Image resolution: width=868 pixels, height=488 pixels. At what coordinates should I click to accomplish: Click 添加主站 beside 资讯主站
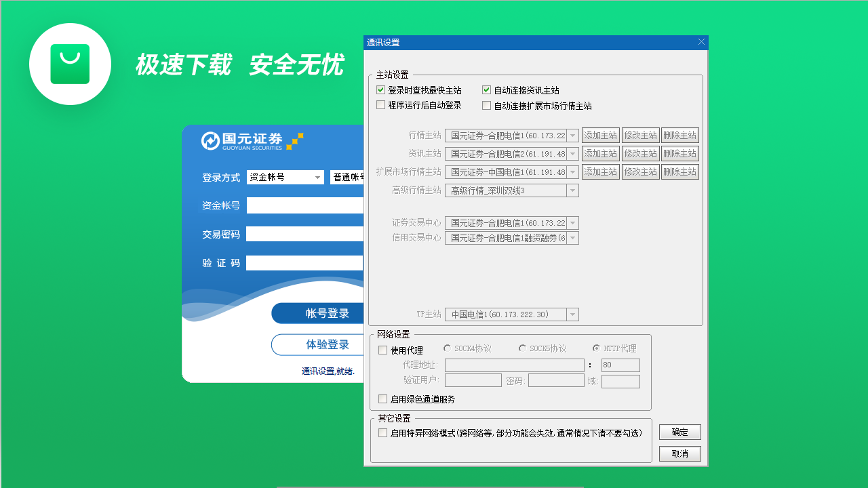[x=600, y=153]
